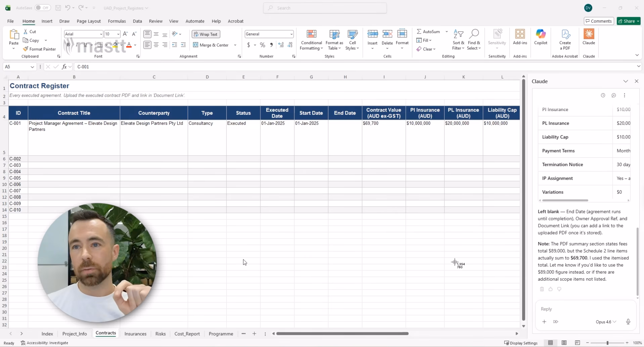Expand the Name Box dropdown

(32, 67)
